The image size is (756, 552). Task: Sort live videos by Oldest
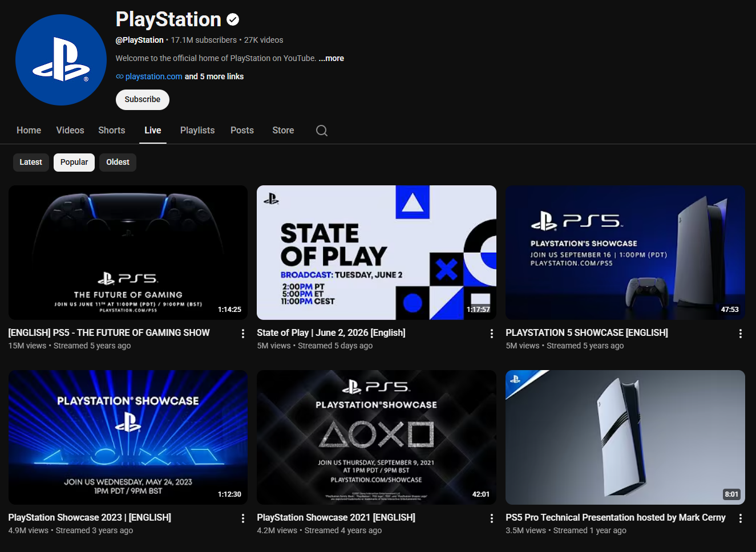(118, 162)
